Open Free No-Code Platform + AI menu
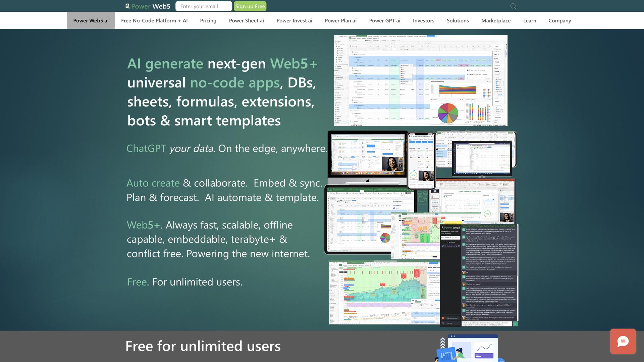 pyautogui.click(x=154, y=20)
